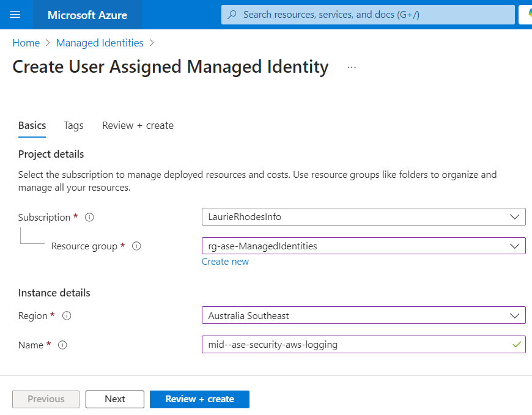The width and height of the screenshot is (532, 415).
Task: Click the Create User Assigned Managed Identity title
Action: pyautogui.click(x=171, y=67)
